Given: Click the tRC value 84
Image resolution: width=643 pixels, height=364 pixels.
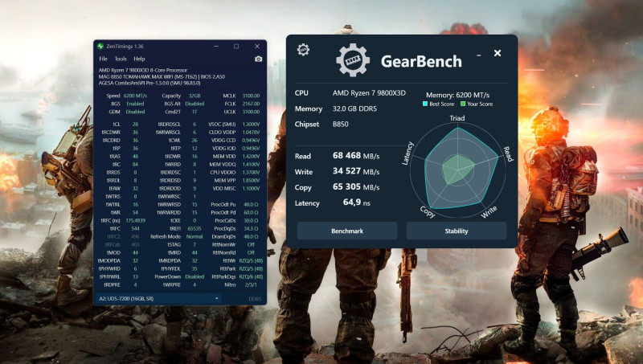Looking at the screenshot, I should [x=135, y=165].
